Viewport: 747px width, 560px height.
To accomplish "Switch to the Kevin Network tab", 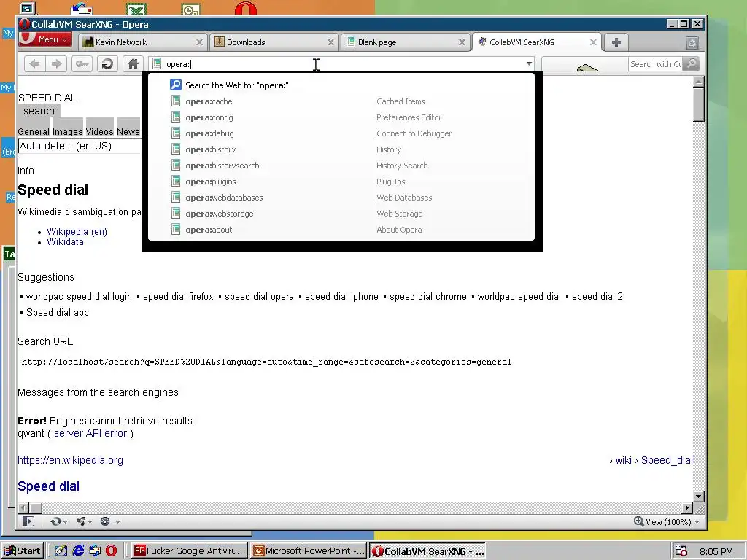I will pyautogui.click(x=143, y=42).
